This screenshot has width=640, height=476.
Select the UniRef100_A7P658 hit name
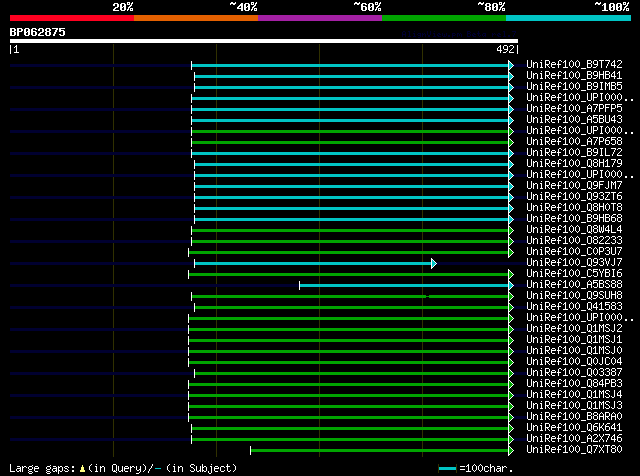point(574,141)
